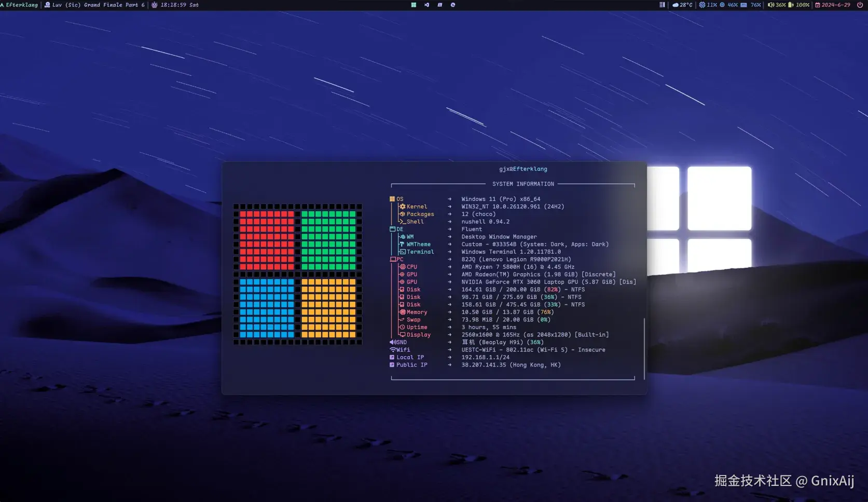This screenshot has height=502, width=868.
Task: Click the "12 (choco)" packages value
Action: coord(478,214)
